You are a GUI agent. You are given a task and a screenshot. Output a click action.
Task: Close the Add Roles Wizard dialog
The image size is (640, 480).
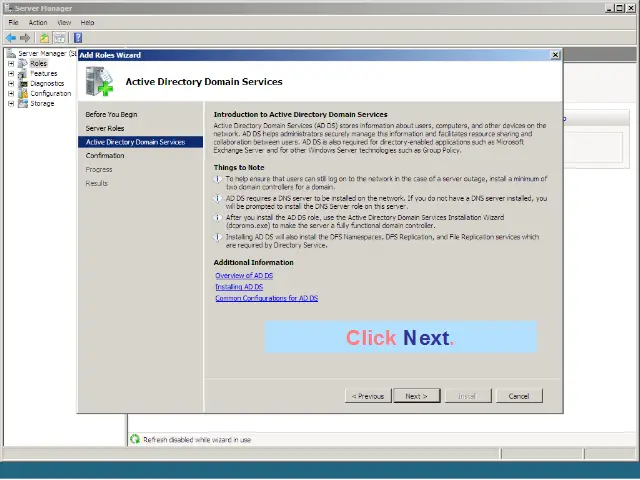555,55
